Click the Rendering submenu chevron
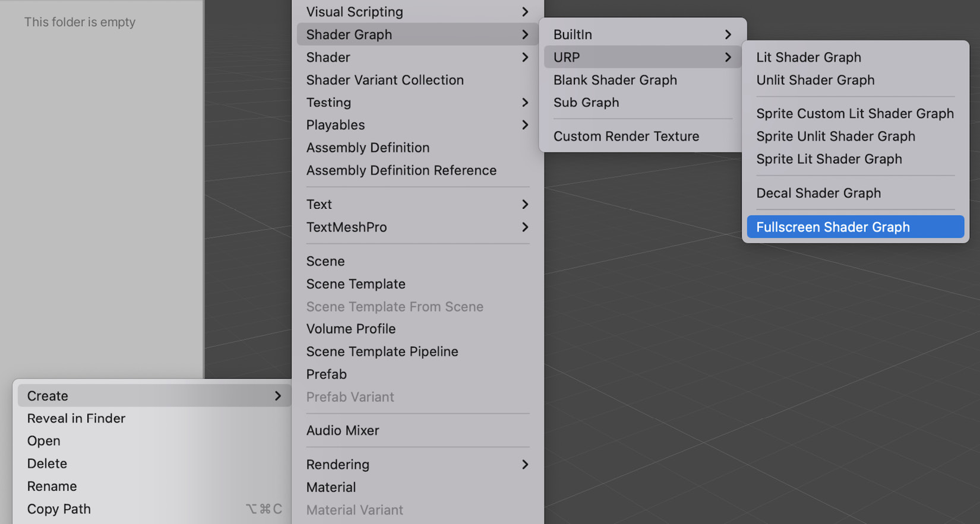Viewport: 980px width, 524px height. click(x=525, y=464)
